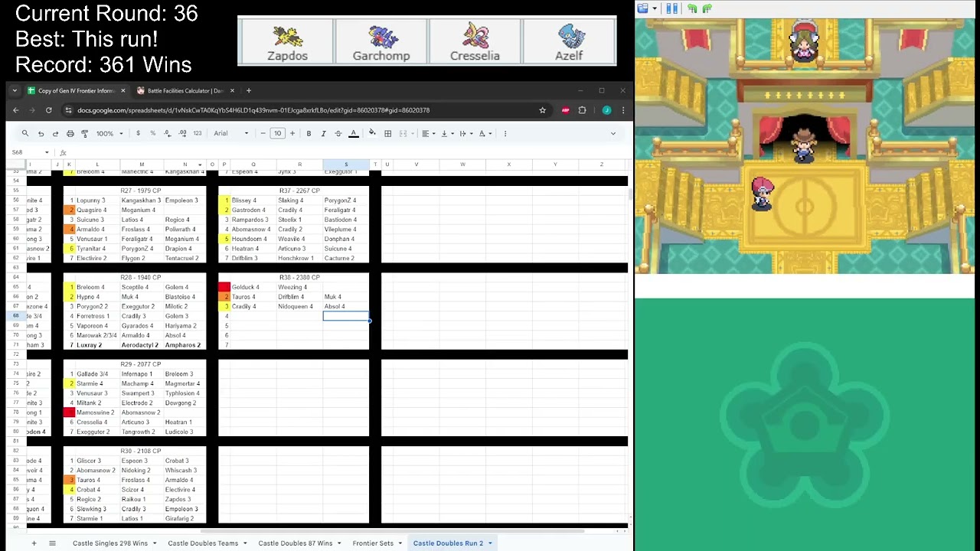Select cell containing Absol 4 in R38
This screenshot has width=980, height=551.
click(x=345, y=306)
